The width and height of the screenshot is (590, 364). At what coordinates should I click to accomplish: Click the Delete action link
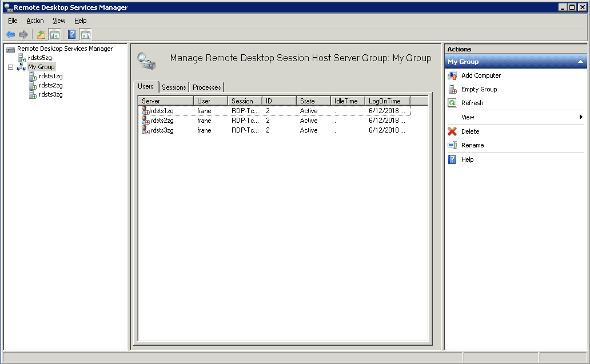[x=471, y=131]
